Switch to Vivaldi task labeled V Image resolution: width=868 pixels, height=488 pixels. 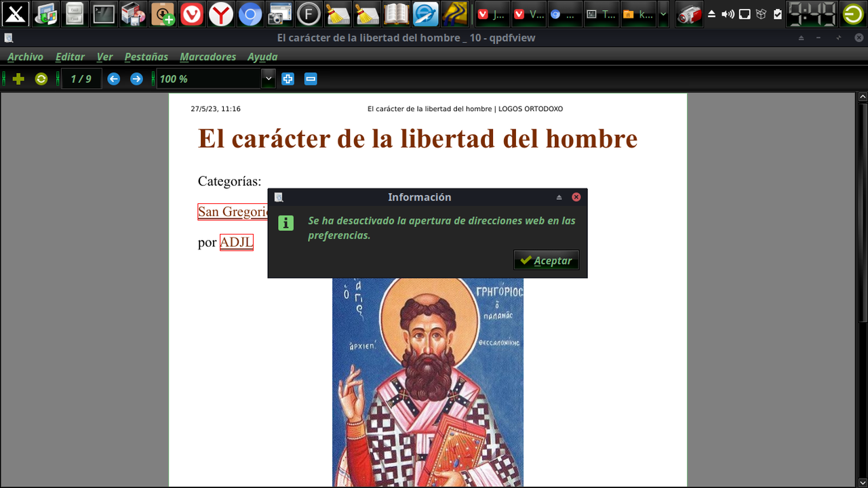click(x=528, y=14)
